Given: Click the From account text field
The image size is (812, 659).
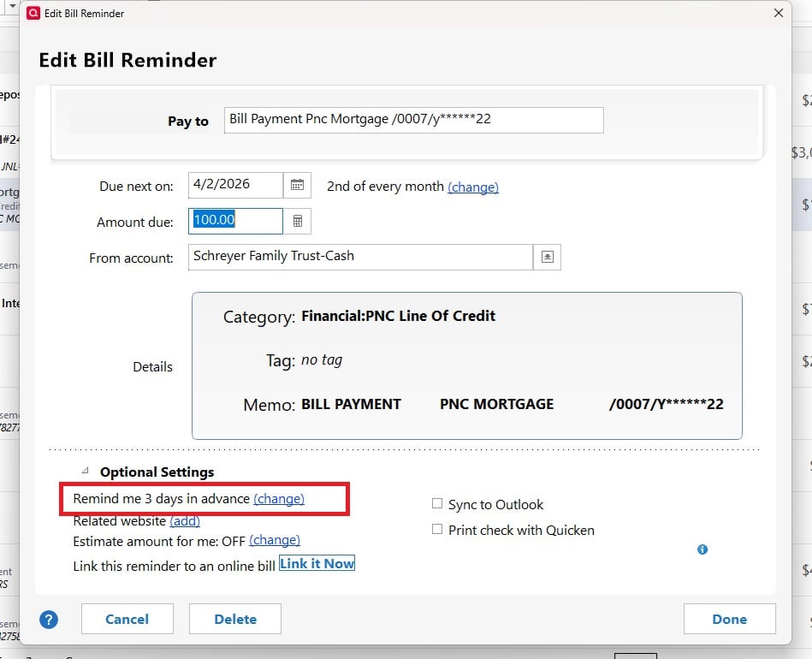Looking at the screenshot, I should click(x=360, y=257).
